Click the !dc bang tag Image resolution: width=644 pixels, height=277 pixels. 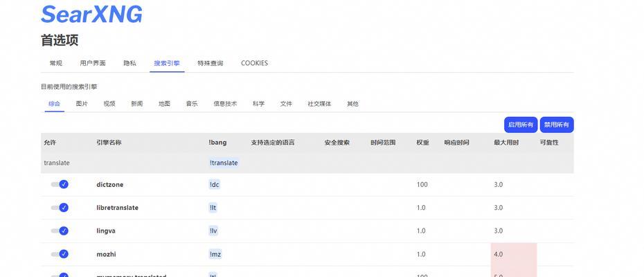pyautogui.click(x=215, y=184)
